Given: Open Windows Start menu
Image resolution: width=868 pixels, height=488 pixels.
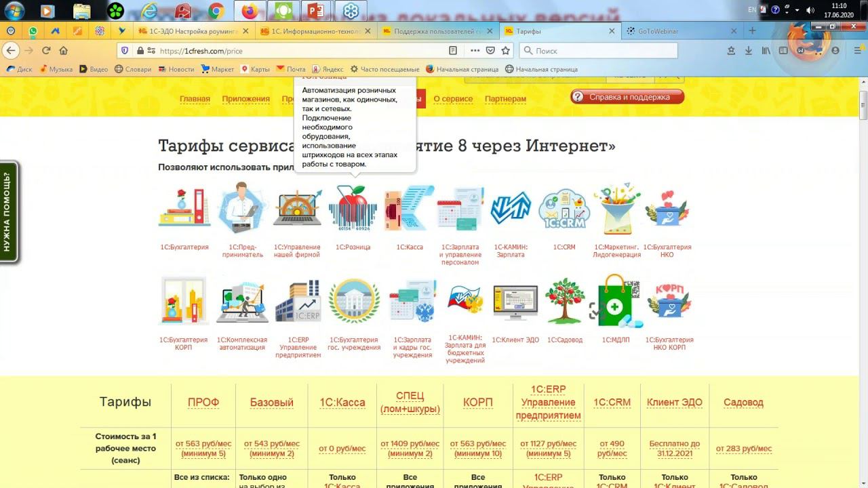Looking at the screenshot, I should tap(14, 10).
